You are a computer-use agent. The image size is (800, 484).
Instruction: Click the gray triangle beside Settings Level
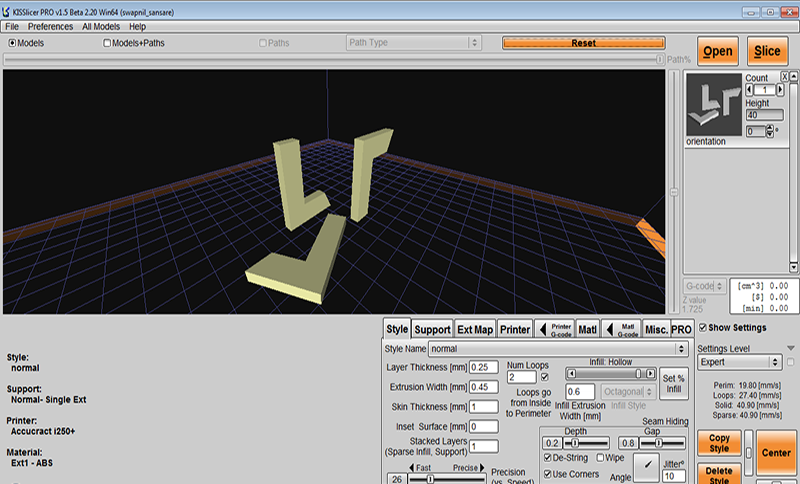point(791,348)
